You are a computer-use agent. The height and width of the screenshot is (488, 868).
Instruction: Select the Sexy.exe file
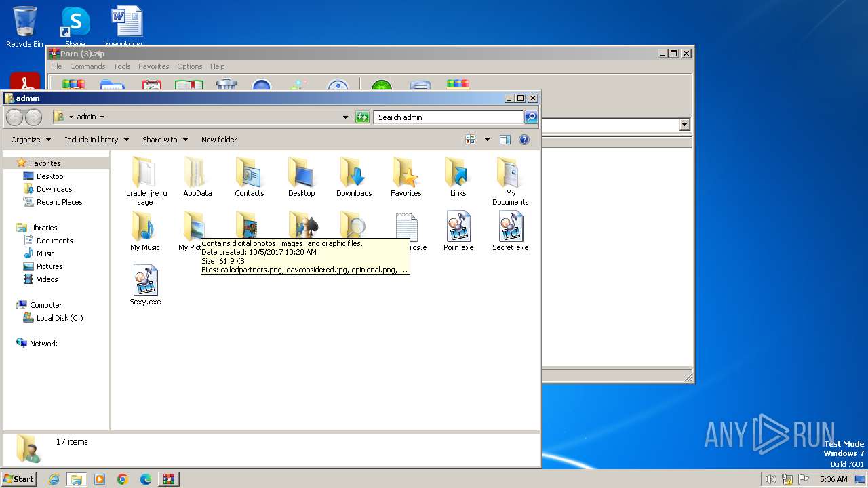coord(145,285)
